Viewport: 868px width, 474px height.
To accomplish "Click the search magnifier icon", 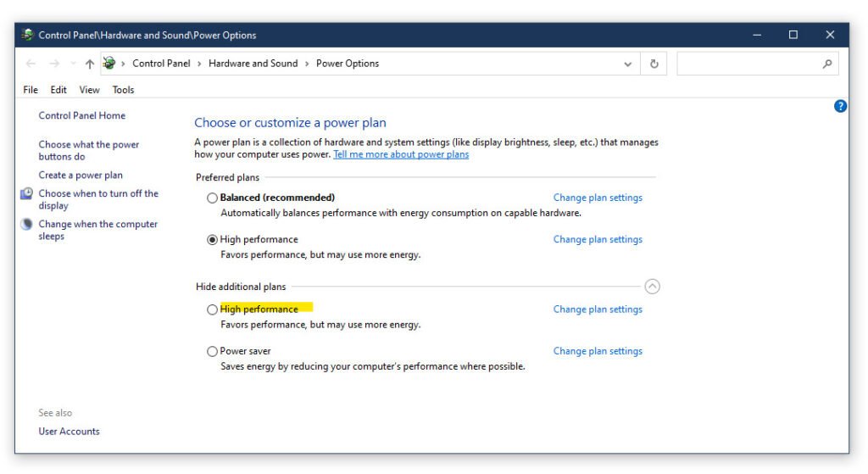I will tap(827, 64).
